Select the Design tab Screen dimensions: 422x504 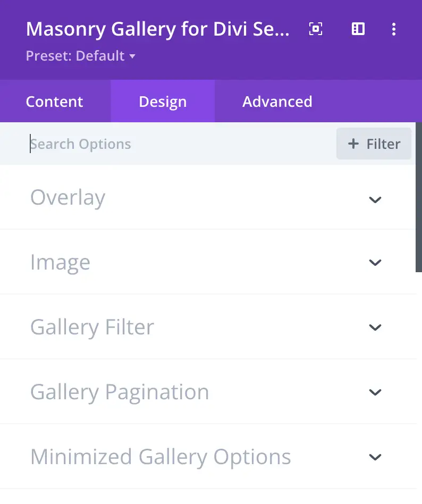(163, 102)
